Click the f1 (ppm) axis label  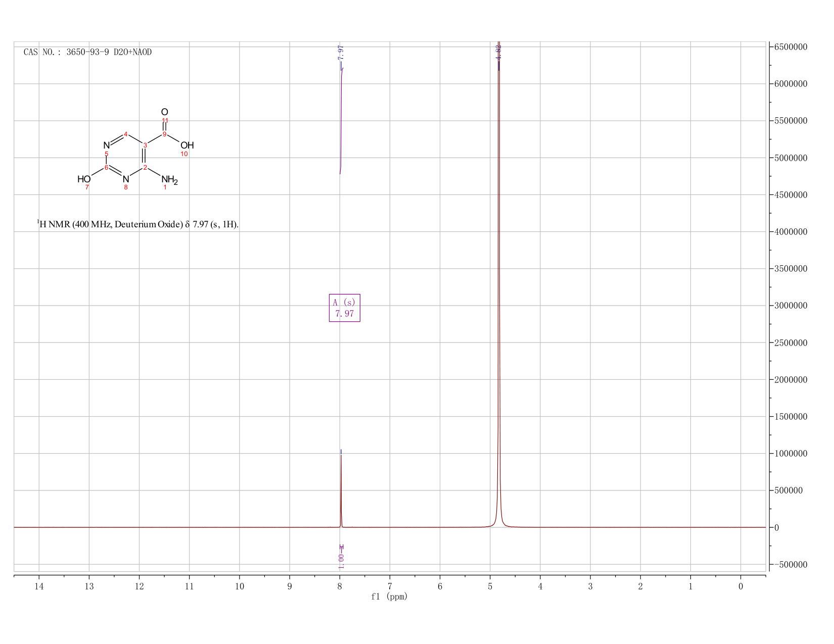[389, 597]
